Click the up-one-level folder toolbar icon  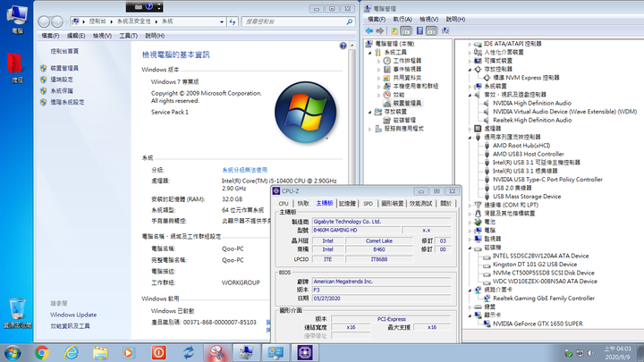pos(394,30)
